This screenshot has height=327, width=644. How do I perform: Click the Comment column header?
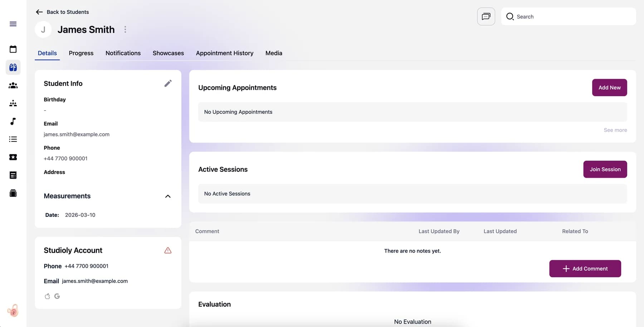tap(207, 231)
